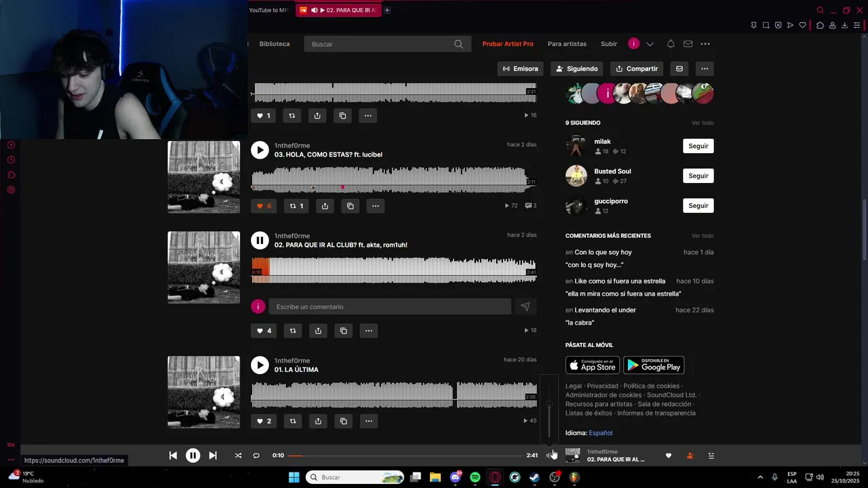Like track 01. LA ÚLTIMA
This screenshot has height=488, width=868.
[x=264, y=421]
